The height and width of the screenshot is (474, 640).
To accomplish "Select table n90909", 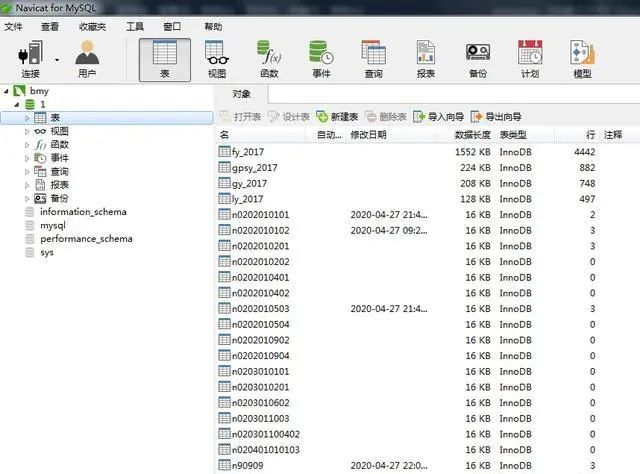I will point(247,465).
